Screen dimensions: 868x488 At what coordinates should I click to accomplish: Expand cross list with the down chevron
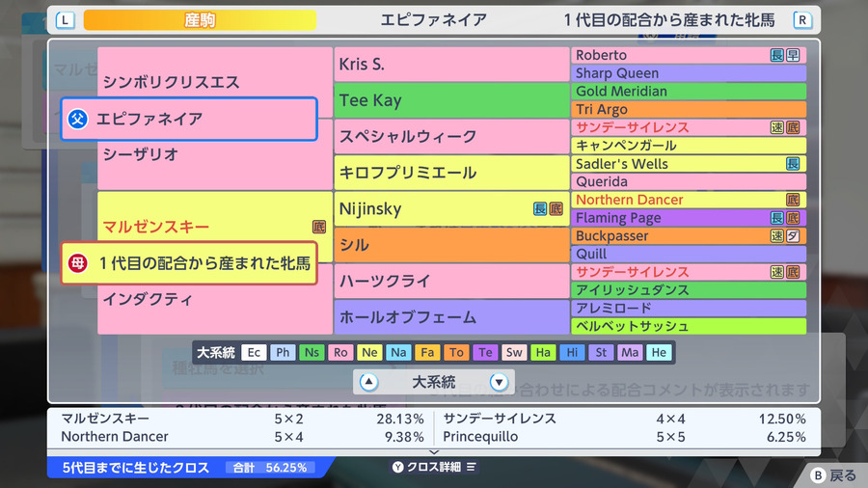pyautogui.click(x=434, y=452)
